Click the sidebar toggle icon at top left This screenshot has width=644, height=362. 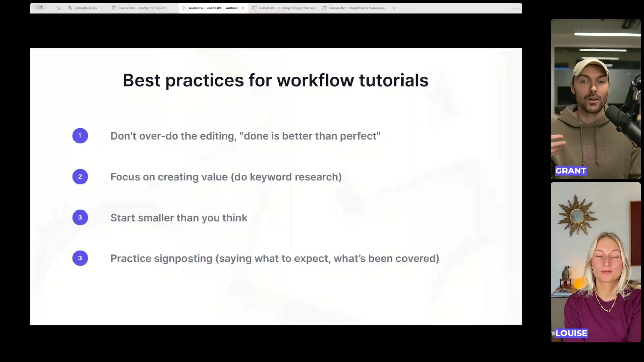(x=40, y=7)
